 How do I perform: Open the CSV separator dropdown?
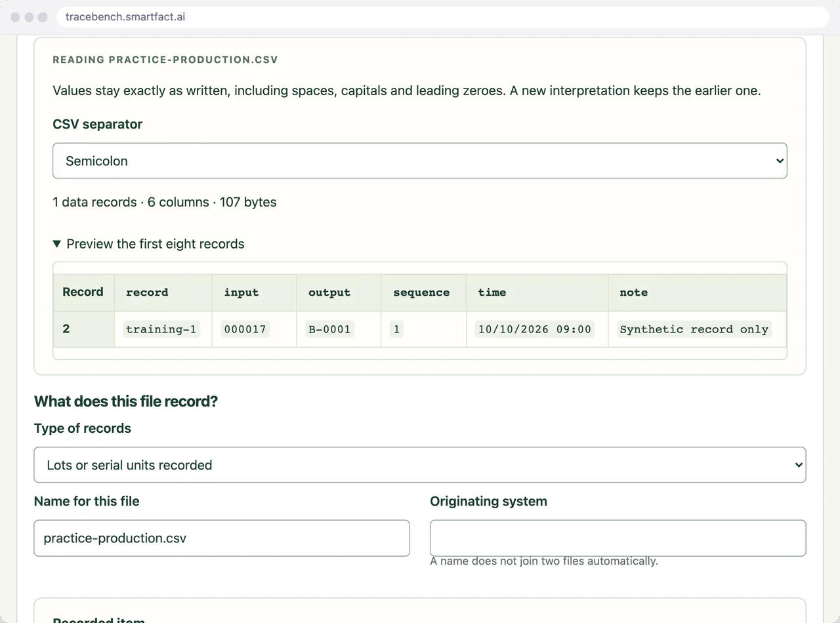point(419,161)
